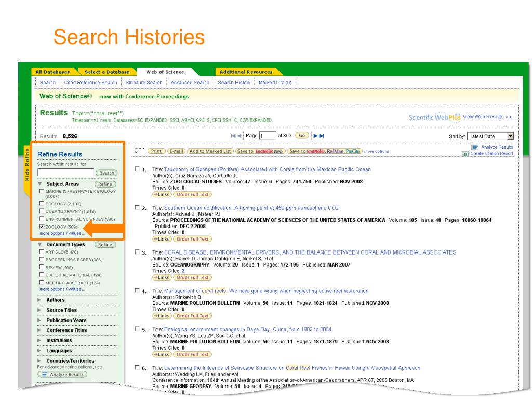Check Article document type
Screen dimensions: 532x399
(42, 252)
